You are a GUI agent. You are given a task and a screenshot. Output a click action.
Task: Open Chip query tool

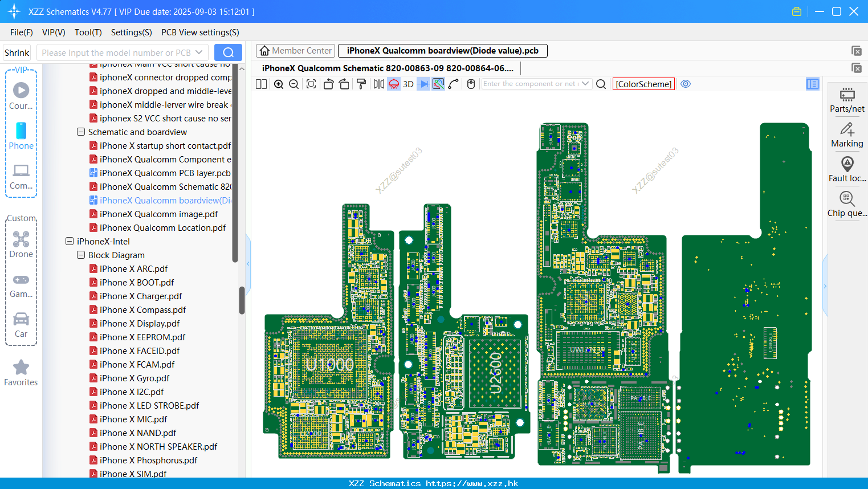click(x=847, y=204)
